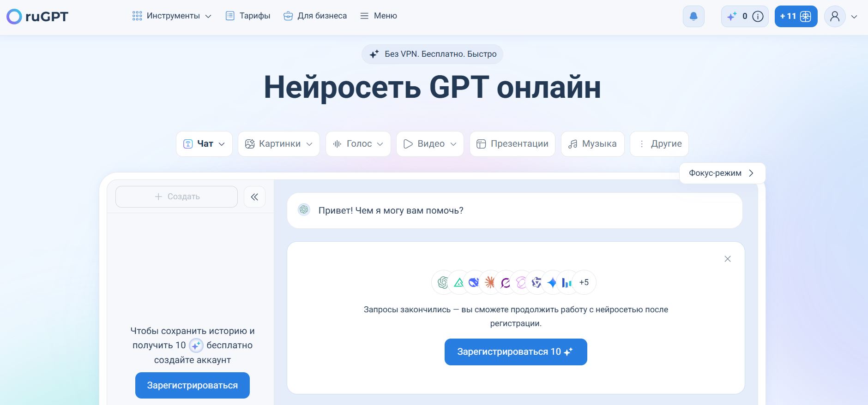Open the notifications bell
The height and width of the screenshot is (405, 868).
tap(693, 17)
